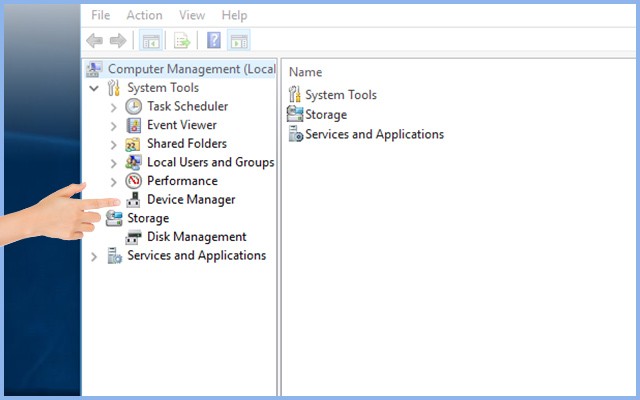Click the Name column header
The image size is (640, 400).
point(305,72)
